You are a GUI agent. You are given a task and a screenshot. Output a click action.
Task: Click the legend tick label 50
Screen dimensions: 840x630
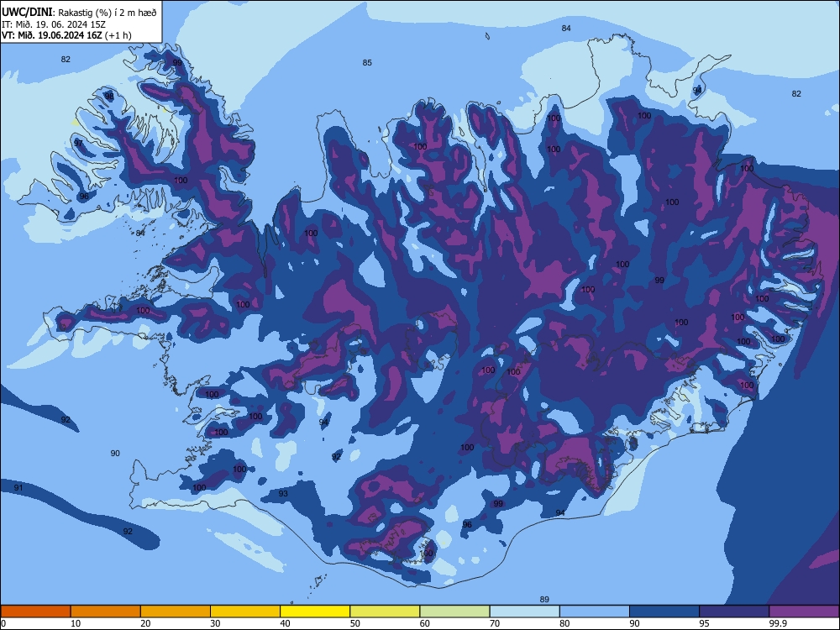tap(354, 623)
